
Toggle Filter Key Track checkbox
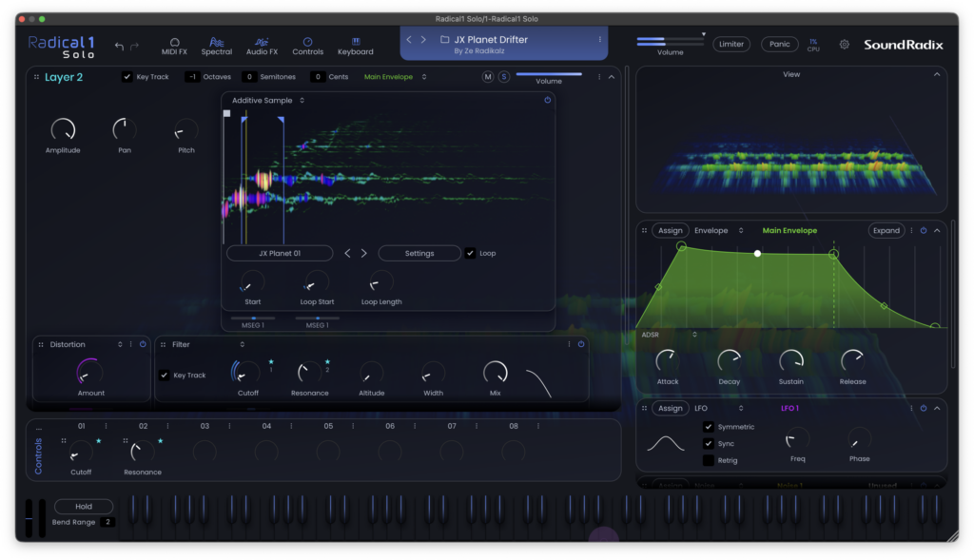[164, 375]
